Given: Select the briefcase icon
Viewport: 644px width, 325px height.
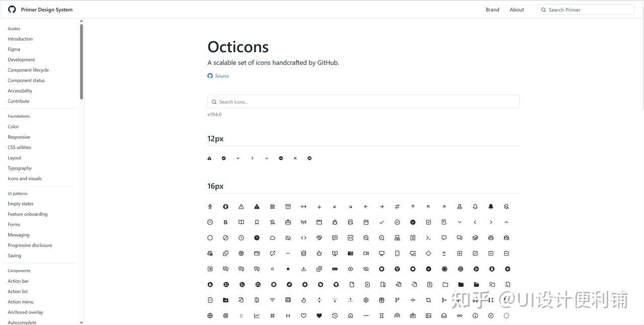Looking at the screenshot, I should (x=288, y=222).
